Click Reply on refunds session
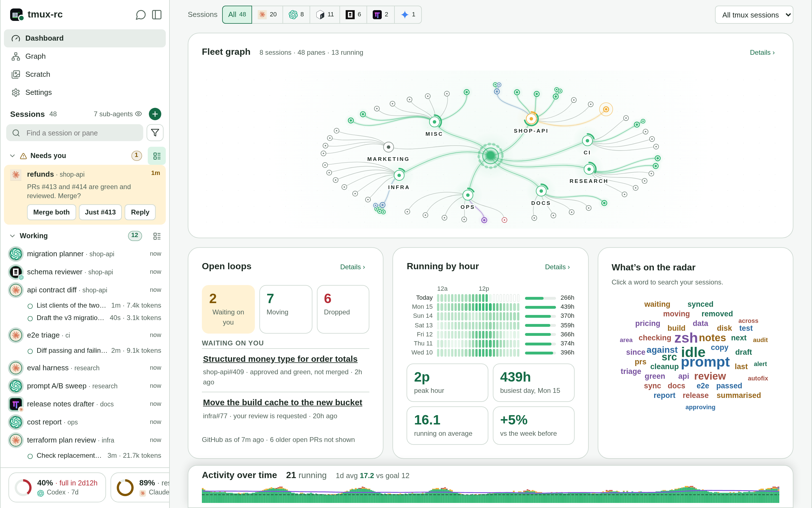This screenshot has width=812, height=508. pyautogui.click(x=140, y=212)
